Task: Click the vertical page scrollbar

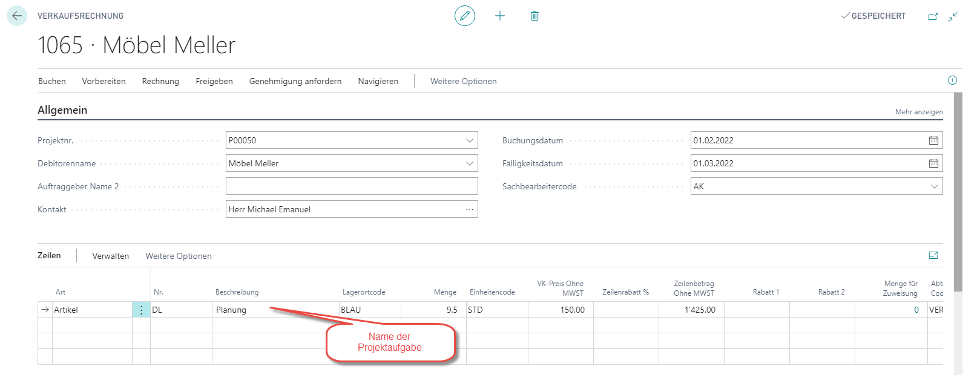Action: tap(958, 192)
